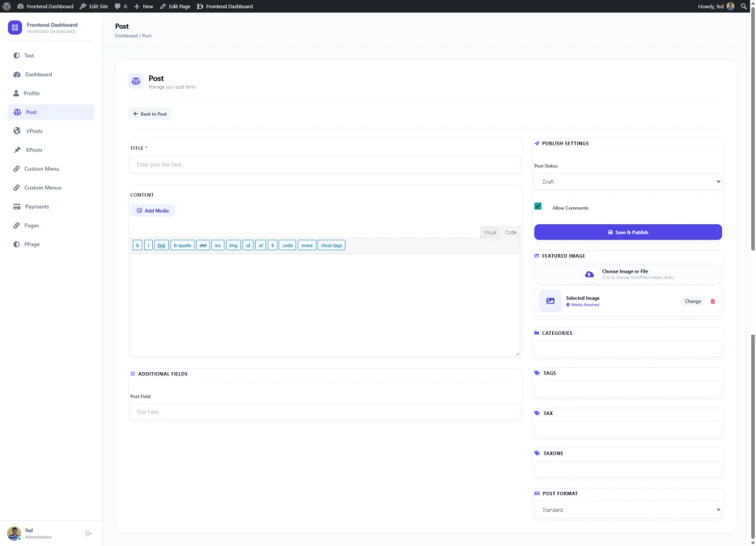Click the user avatar next to Howdy, fed
756x546 pixels.
coord(730,6)
